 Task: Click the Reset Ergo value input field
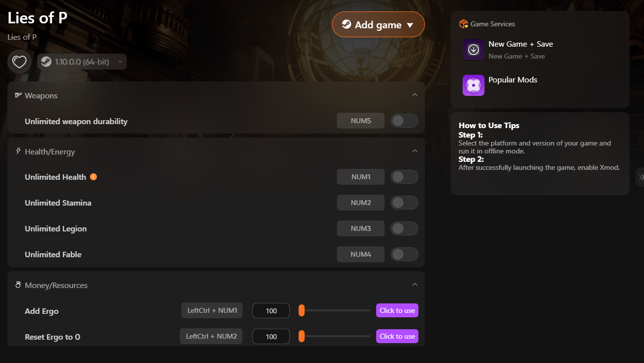coord(271,337)
